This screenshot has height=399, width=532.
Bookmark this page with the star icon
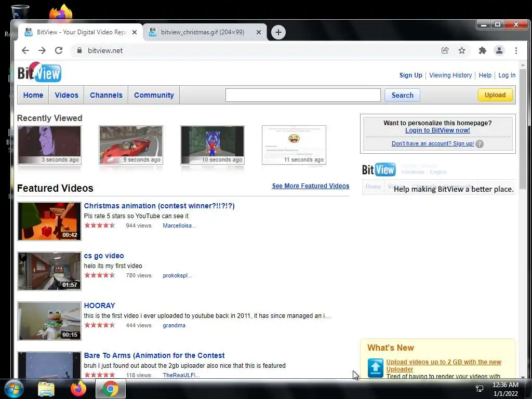point(462,50)
